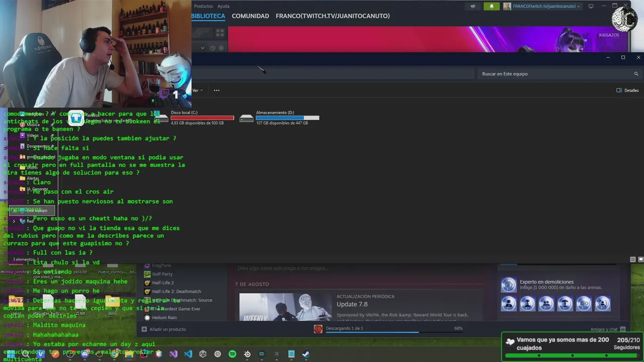Image resolution: width=644 pixels, height=362 pixels.
Task: Click the D: drive blue capacity bar
Action: coord(287,118)
